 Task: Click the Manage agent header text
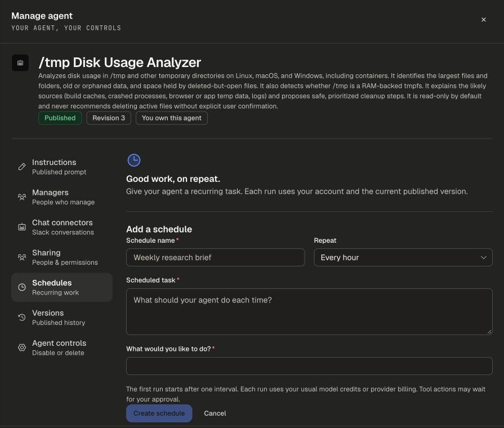pyautogui.click(x=42, y=16)
